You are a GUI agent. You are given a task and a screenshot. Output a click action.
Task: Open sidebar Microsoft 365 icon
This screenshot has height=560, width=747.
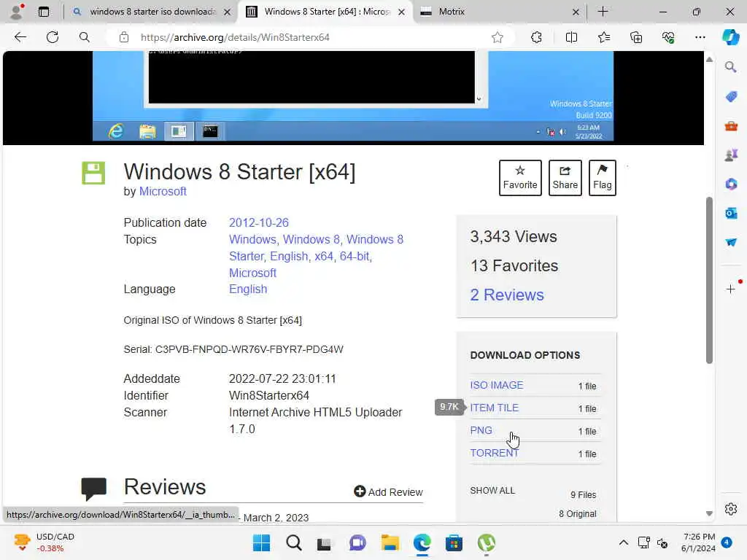[731, 184]
